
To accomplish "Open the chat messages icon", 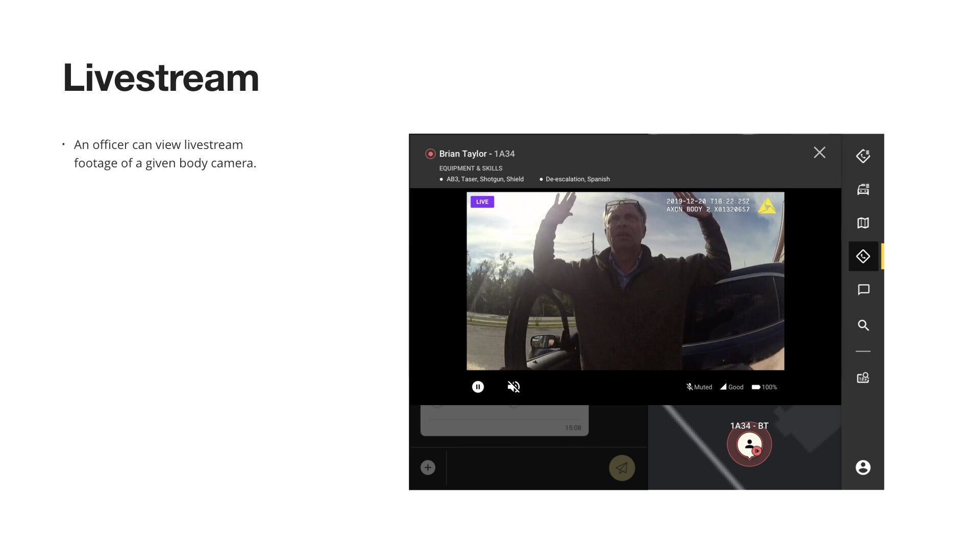I will [863, 290].
